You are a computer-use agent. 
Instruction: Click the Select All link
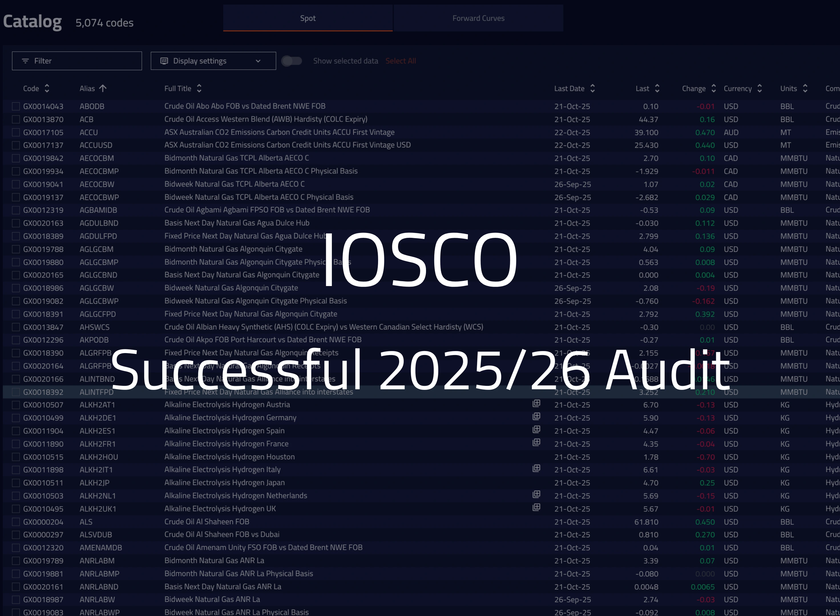coord(400,61)
